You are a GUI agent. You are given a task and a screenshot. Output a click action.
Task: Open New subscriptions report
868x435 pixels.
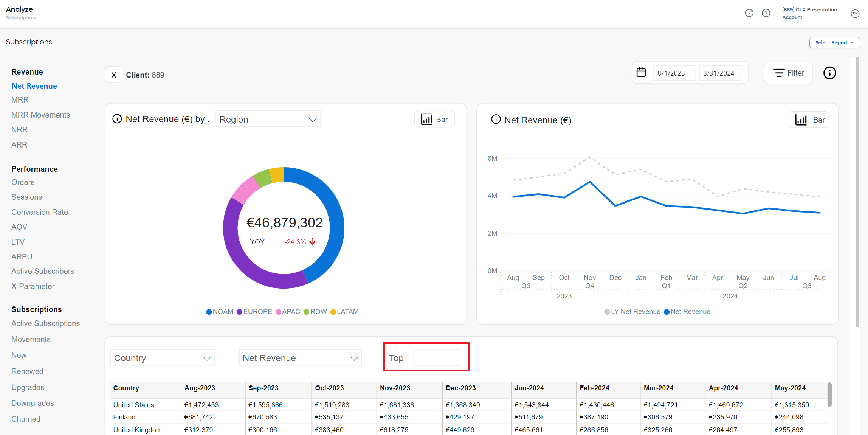point(19,355)
